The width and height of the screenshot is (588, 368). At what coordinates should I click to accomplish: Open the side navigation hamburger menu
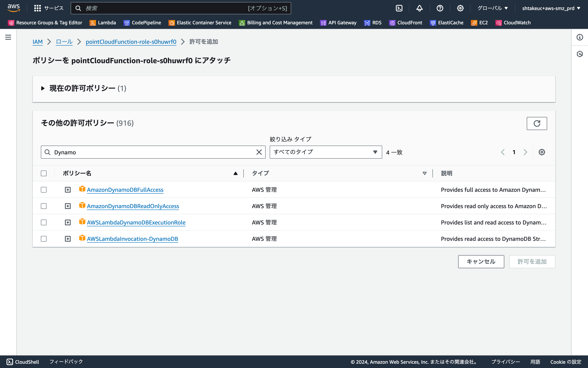(x=8, y=37)
